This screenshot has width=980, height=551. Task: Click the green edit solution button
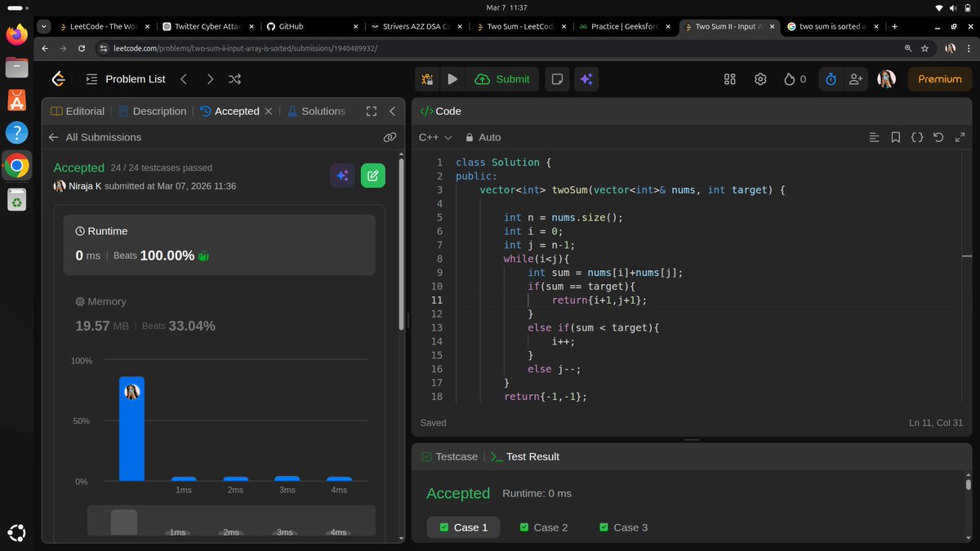point(372,176)
